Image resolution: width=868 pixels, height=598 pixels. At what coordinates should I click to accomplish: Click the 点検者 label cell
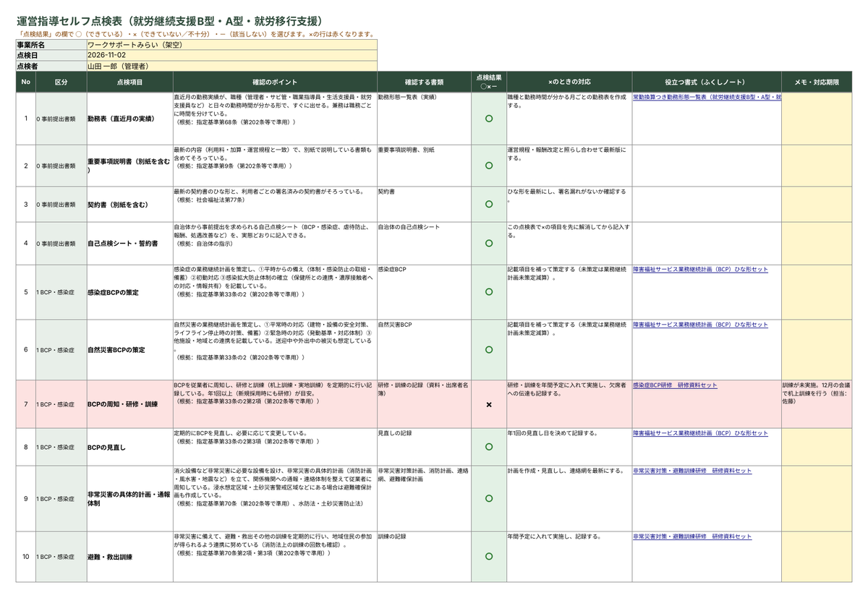(51, 66)
